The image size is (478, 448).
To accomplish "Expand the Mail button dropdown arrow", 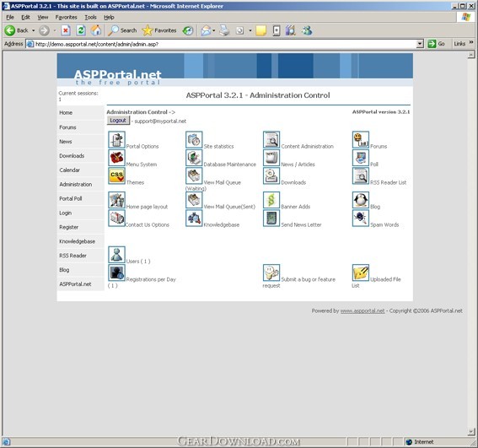I will [213, 30].
